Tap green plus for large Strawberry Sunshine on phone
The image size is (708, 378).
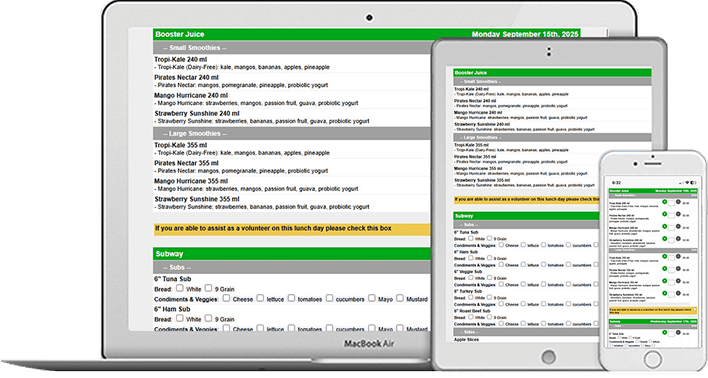point(665,293)
